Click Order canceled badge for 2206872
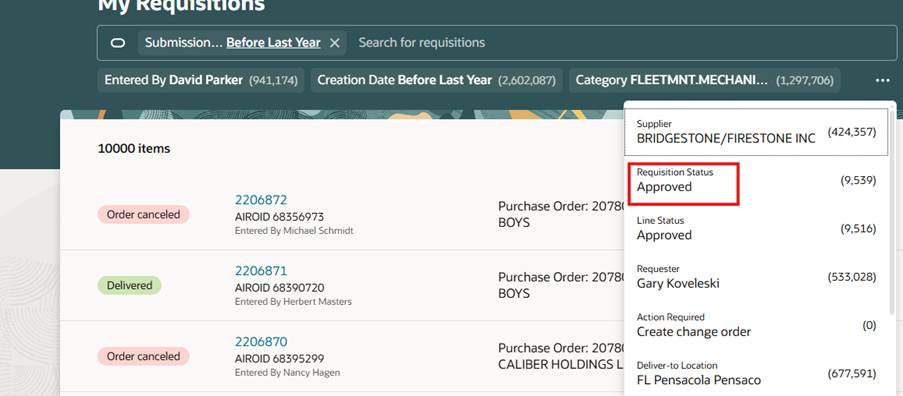The height and width of the screenshot is (396, 903). [x=143, y=215]
